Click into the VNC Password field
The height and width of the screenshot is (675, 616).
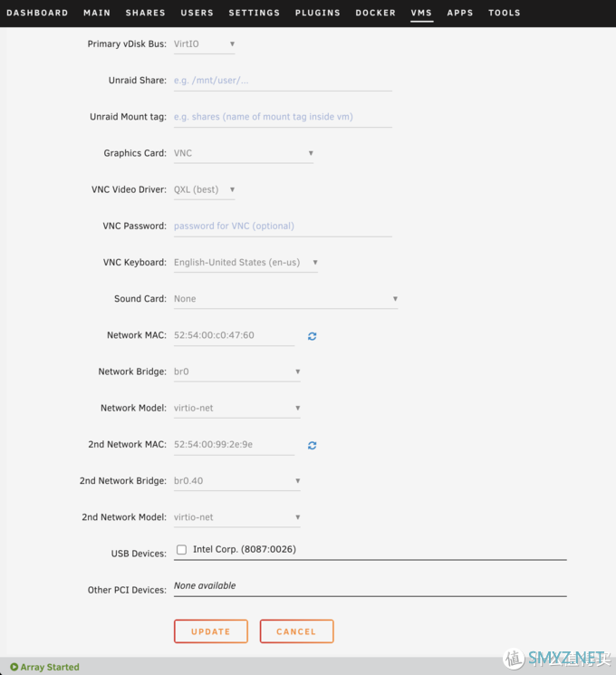click(x=283, y=227)
